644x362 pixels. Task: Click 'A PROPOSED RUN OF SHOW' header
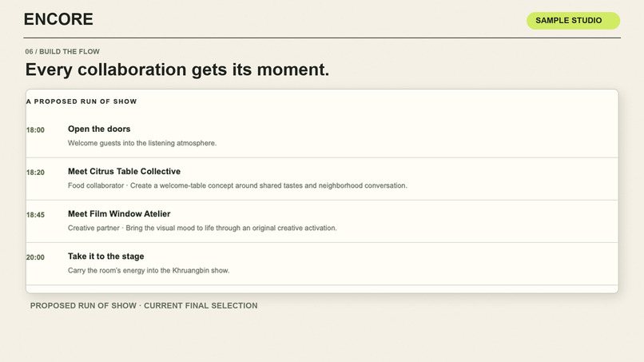pyautogui.click(x=81, y=101)
